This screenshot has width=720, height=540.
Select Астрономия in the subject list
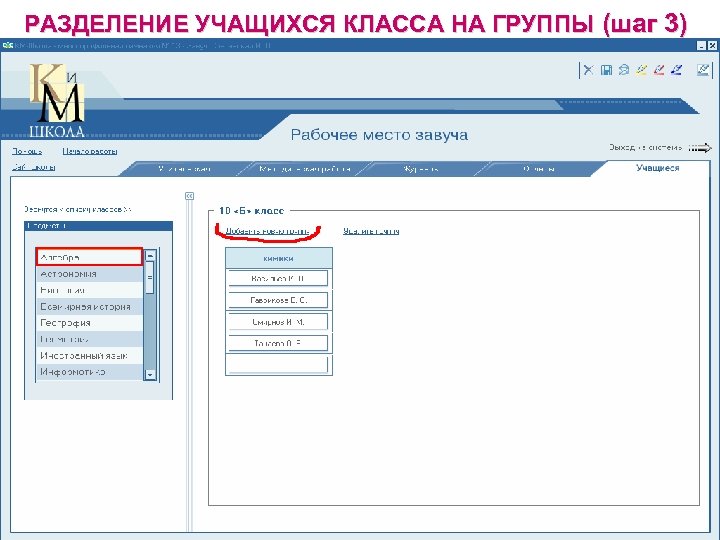click(x=90, y=274)
